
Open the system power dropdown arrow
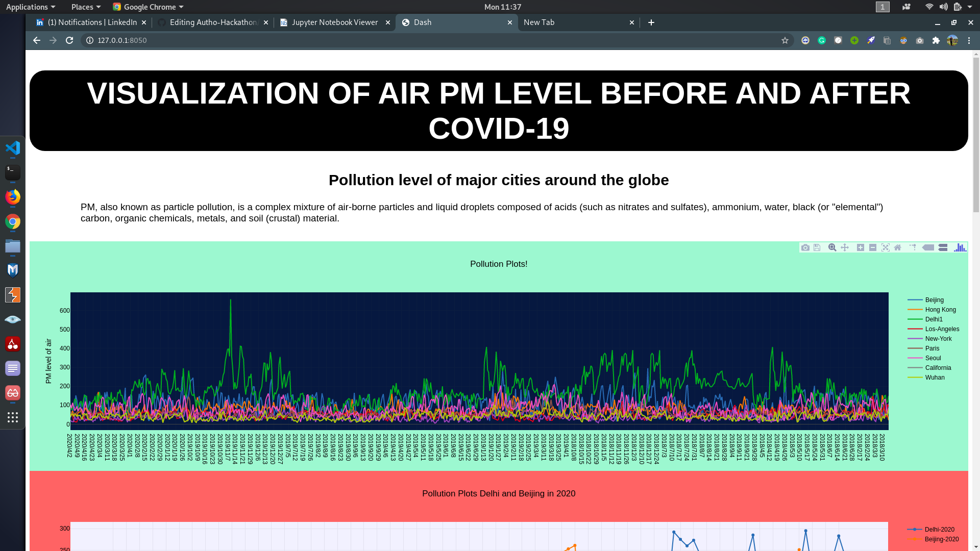point(970,7)
